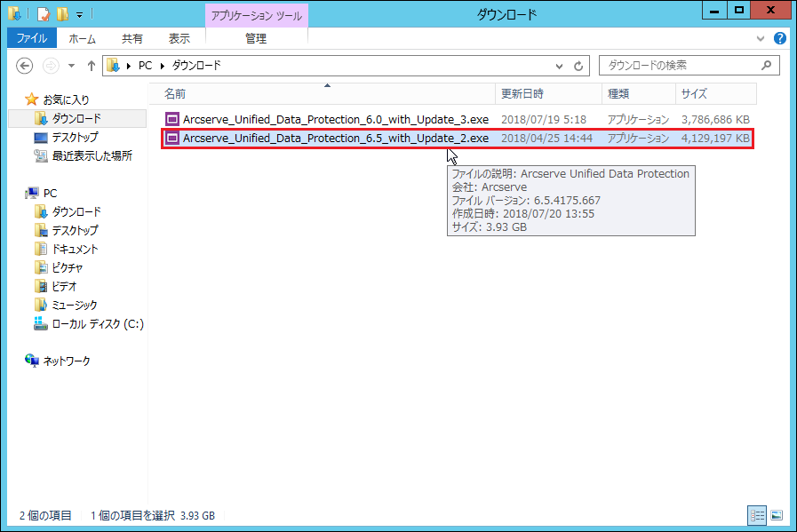Click the search magnifier icon
This screenshot has width=797, height=532.
click(767, 65)
